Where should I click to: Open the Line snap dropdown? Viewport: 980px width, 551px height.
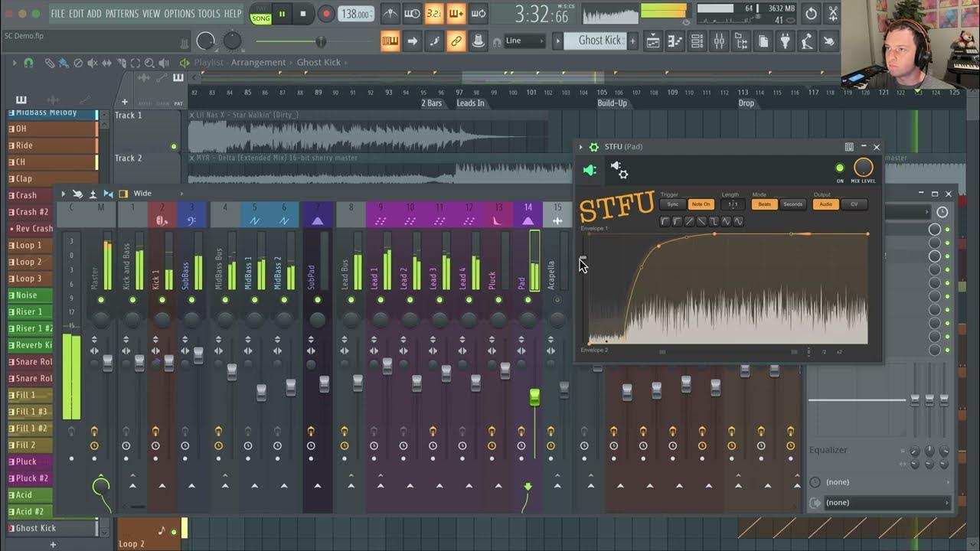click(x=524, y=41)
